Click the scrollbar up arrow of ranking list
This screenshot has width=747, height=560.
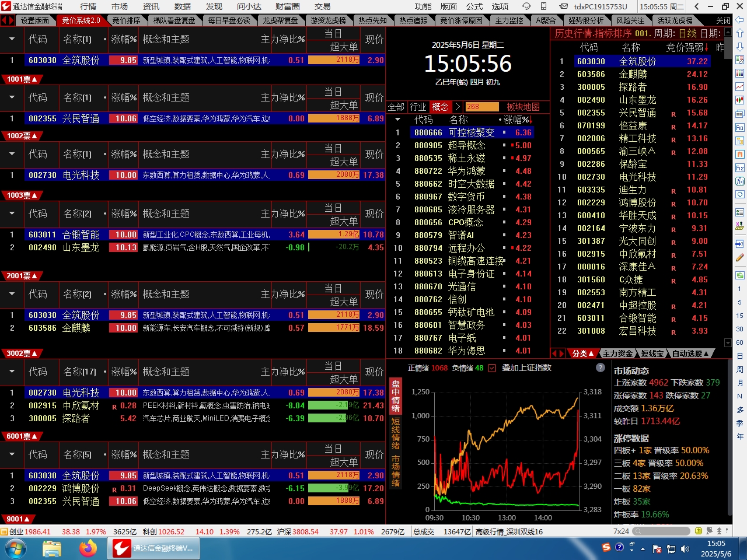coord(729,33)
